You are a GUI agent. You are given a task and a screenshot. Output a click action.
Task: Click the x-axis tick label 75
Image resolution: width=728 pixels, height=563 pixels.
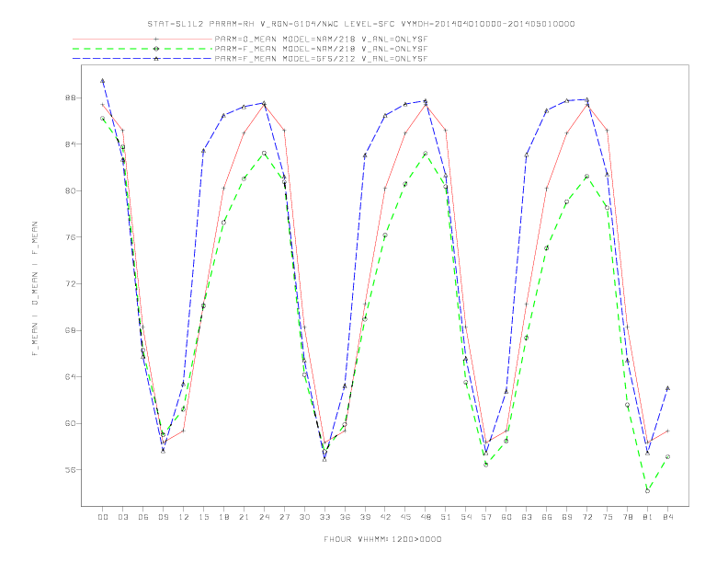(608, 517)
